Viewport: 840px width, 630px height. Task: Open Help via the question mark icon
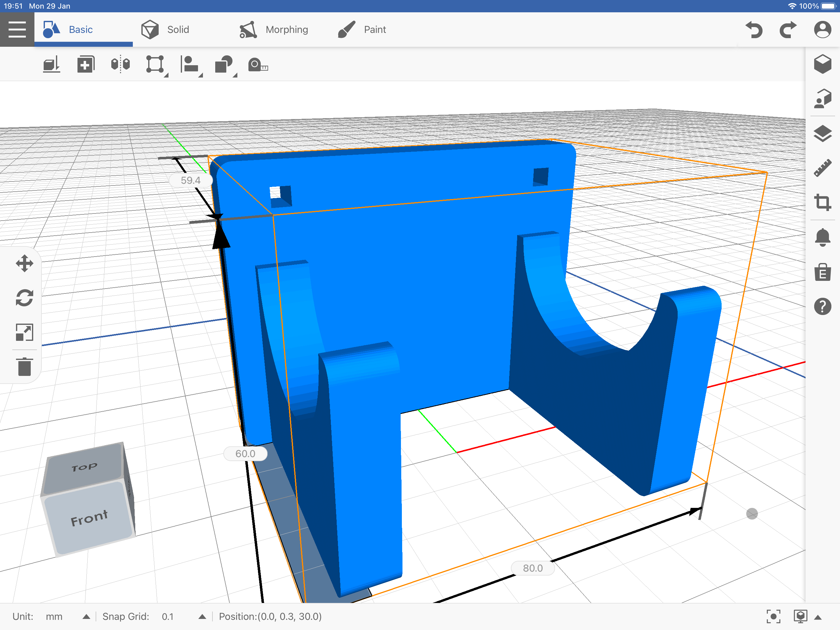pyautogui.click(x=823, y=306)
